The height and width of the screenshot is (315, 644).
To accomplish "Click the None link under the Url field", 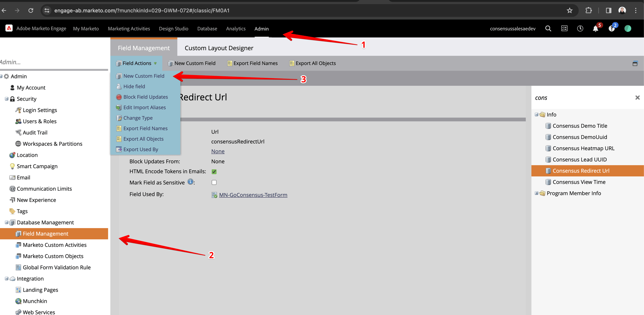I will click(x=217, y=151).
